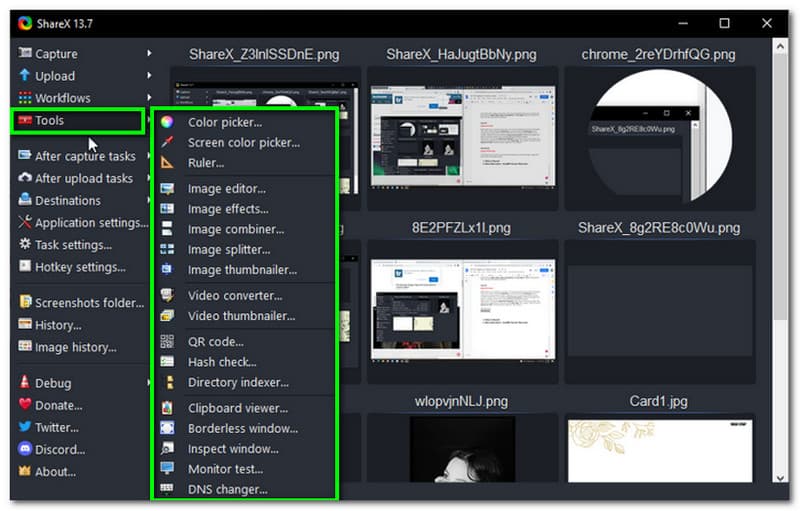Select the 8E2PFZLx1I.png thumbnail
Screen dimensions: 800x511
pos(462,311)
